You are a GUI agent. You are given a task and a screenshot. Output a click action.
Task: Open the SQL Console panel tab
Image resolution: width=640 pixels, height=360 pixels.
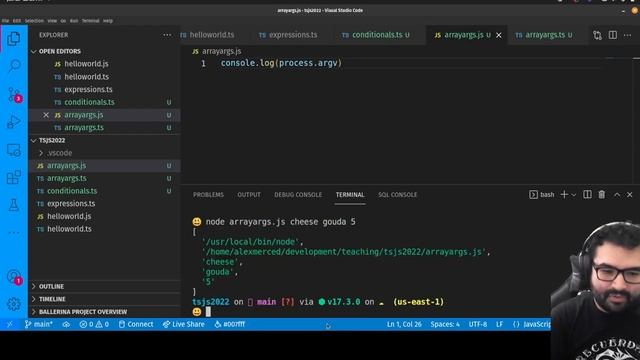coord(398,195)
